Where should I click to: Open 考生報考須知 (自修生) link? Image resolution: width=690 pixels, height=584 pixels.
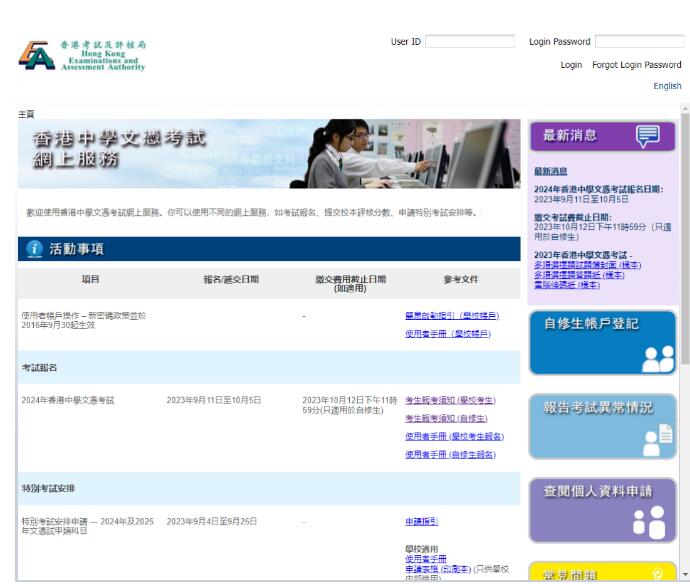(x=446, y=419)
